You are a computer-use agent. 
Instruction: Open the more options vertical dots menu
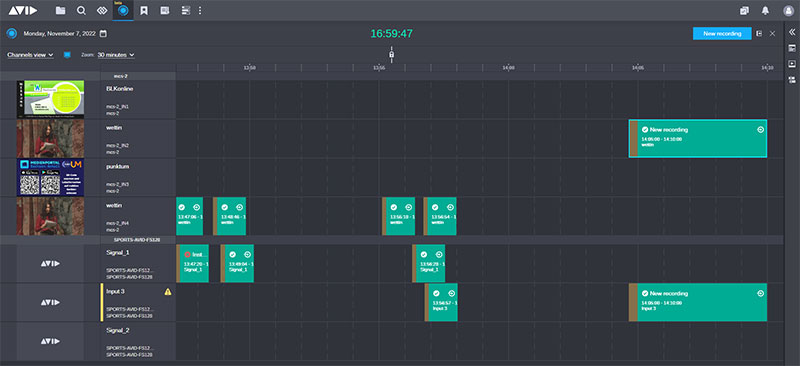point(199,10)
